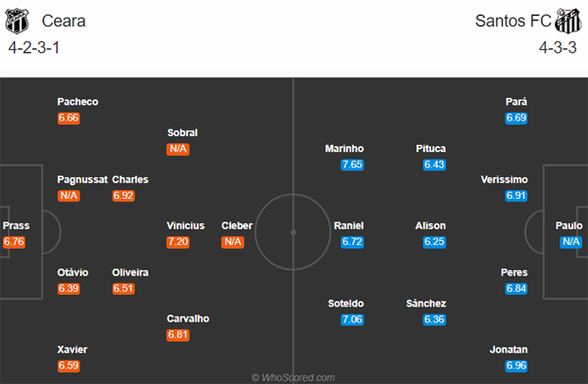Click Cleber's N/A rating badge
This screenshot has width=588, height=384.
click(233, 242)
